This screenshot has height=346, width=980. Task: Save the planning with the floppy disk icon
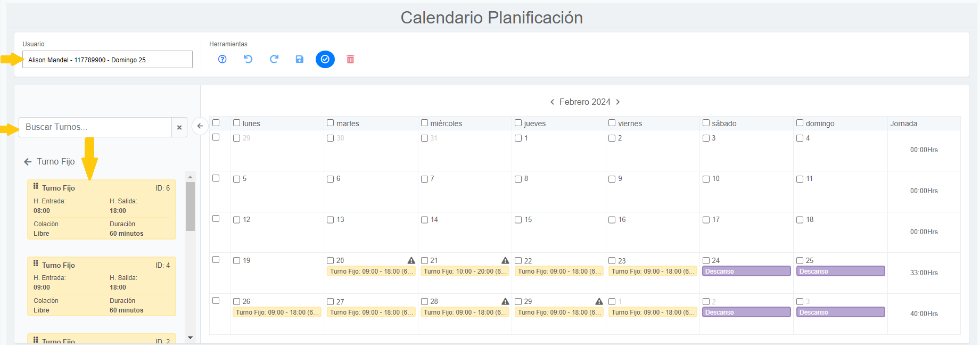[300, 59]
